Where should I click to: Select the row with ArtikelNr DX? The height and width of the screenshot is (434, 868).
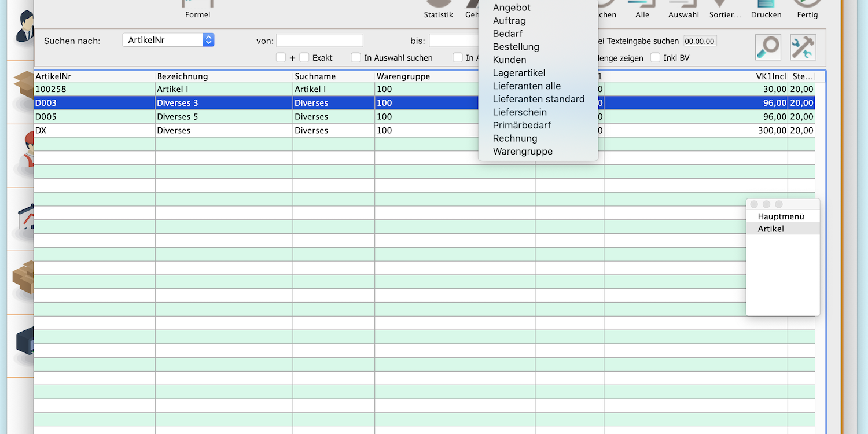[x=424, y=130]
